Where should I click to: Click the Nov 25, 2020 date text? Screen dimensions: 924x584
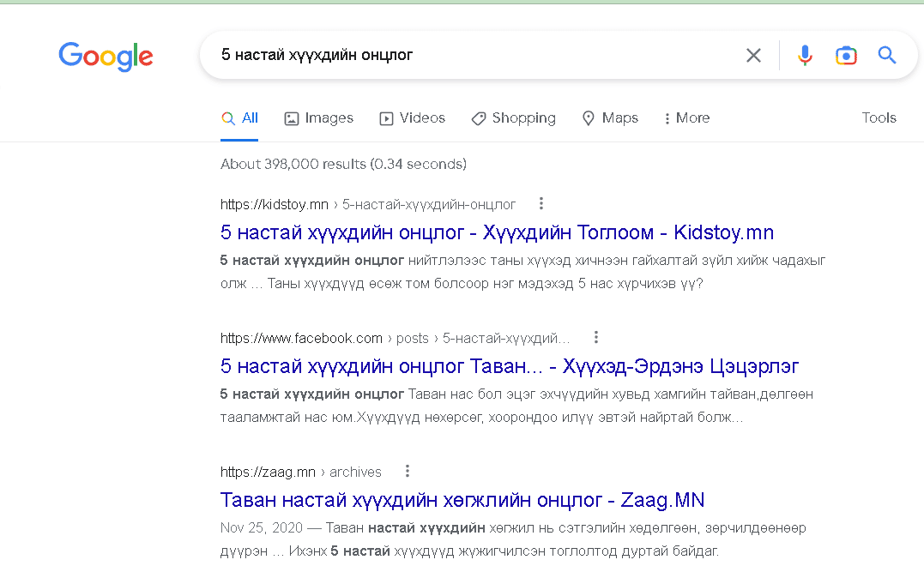point(261,527)
